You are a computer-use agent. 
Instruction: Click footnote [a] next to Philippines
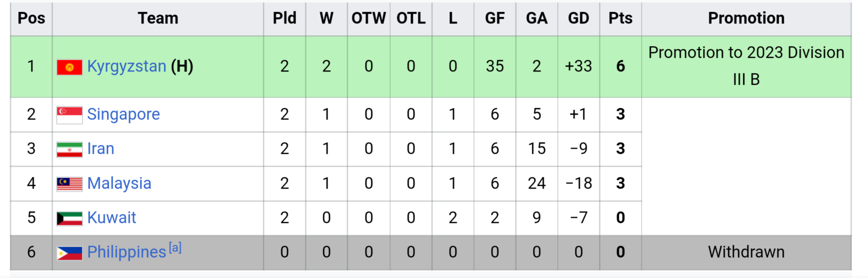[x=175, y=248]
